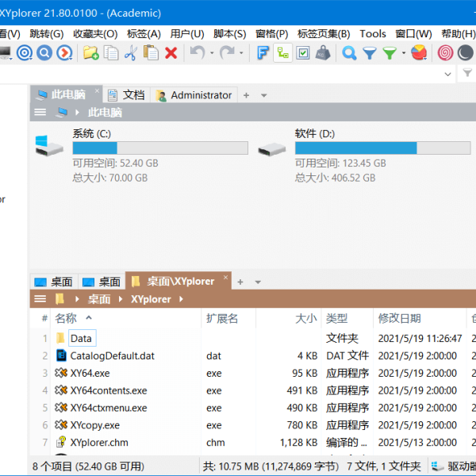476x476 pixels.
Task: Open green filter dropdown arrow
Action: point(404,53)
